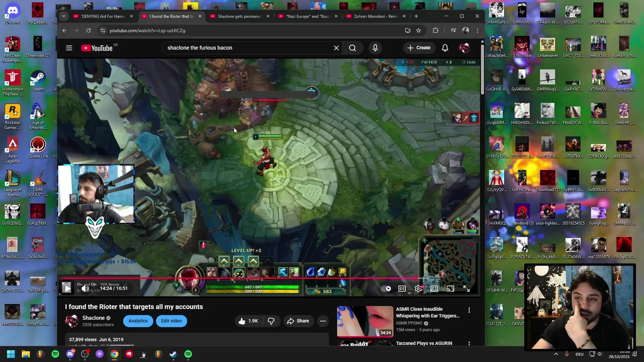The image size is (644, 362).
Task: Open the Shaclone channel avatar
Action: tap(71, 321)
